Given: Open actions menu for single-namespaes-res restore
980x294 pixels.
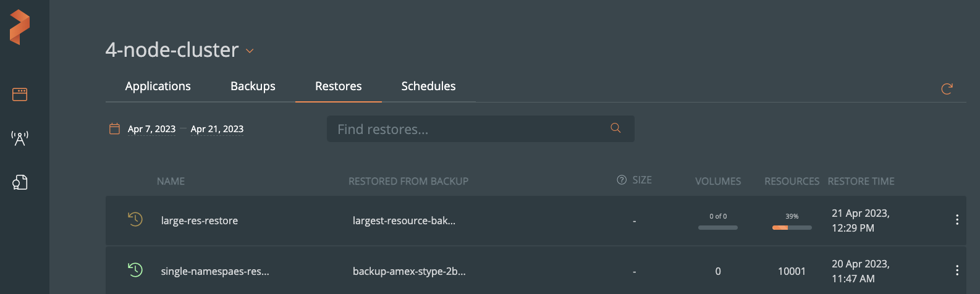Looking at the screenshot, I should (957, 270).
